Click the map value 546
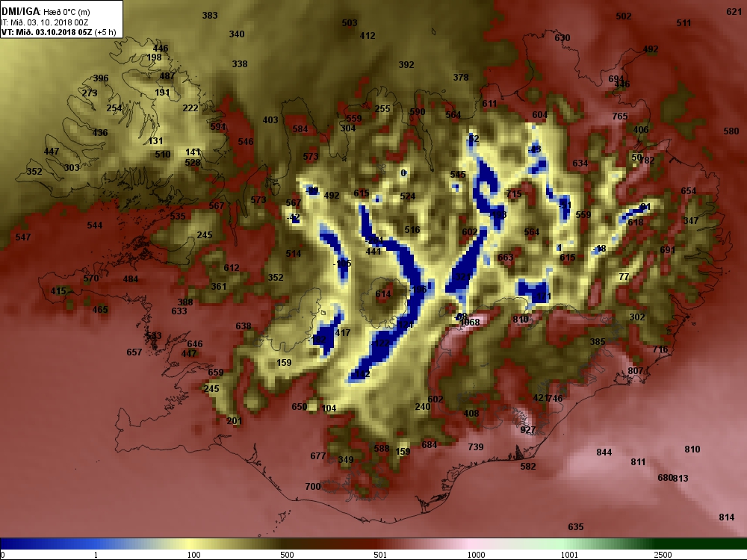Viewport: 747px width, 560px height. [x=246, y=141]
